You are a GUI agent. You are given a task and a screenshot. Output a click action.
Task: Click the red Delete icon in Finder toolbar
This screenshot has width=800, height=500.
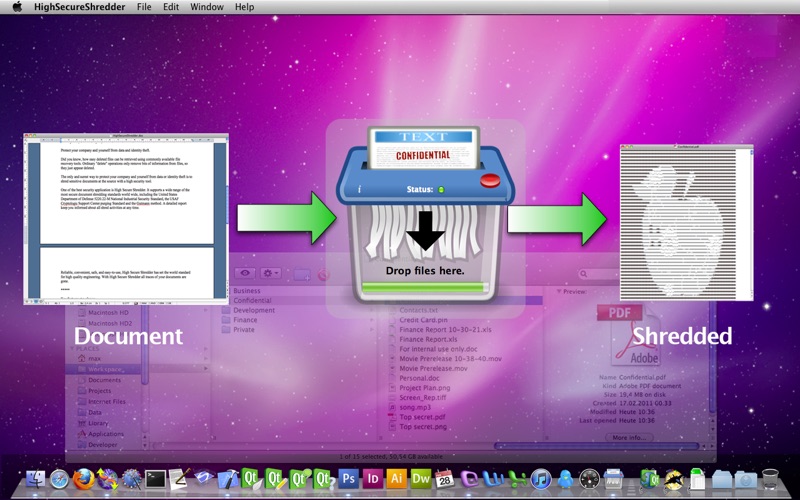pos(323,274)
